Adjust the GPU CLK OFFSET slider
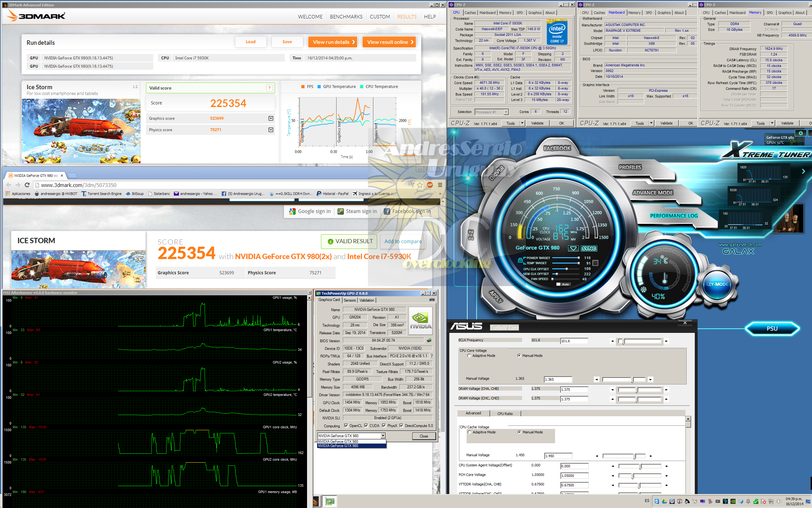 point(566,269)
